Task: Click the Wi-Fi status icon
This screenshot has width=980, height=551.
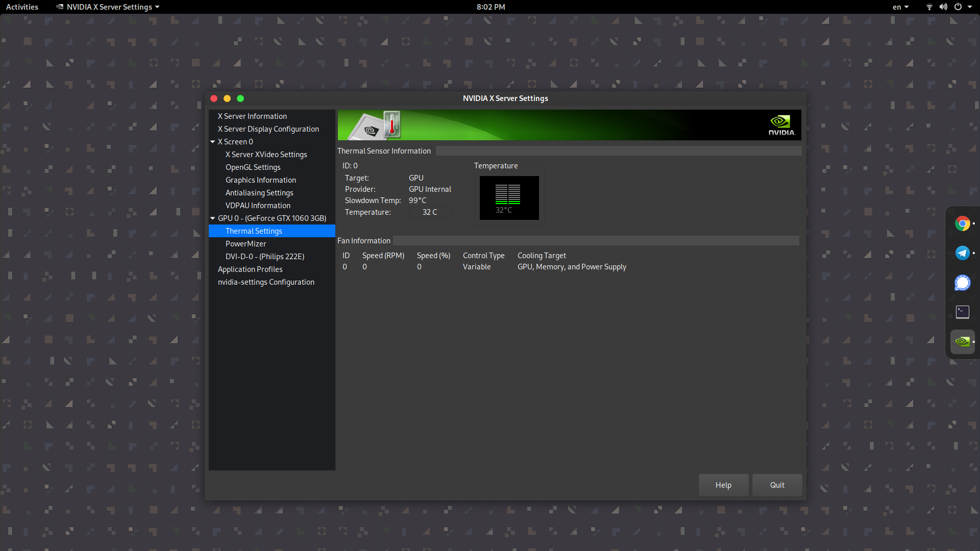Action: [x=929, y=7]
